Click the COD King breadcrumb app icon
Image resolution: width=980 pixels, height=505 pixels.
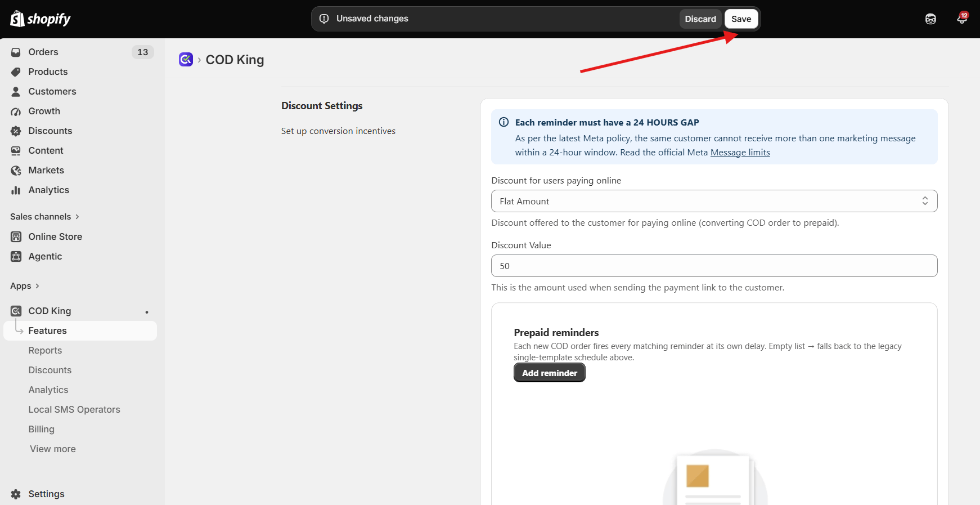[x=186, y=59]
